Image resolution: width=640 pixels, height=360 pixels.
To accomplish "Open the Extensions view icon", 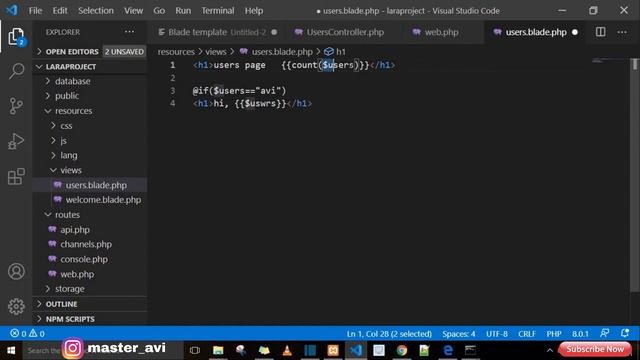I will (x=16, y=176).
